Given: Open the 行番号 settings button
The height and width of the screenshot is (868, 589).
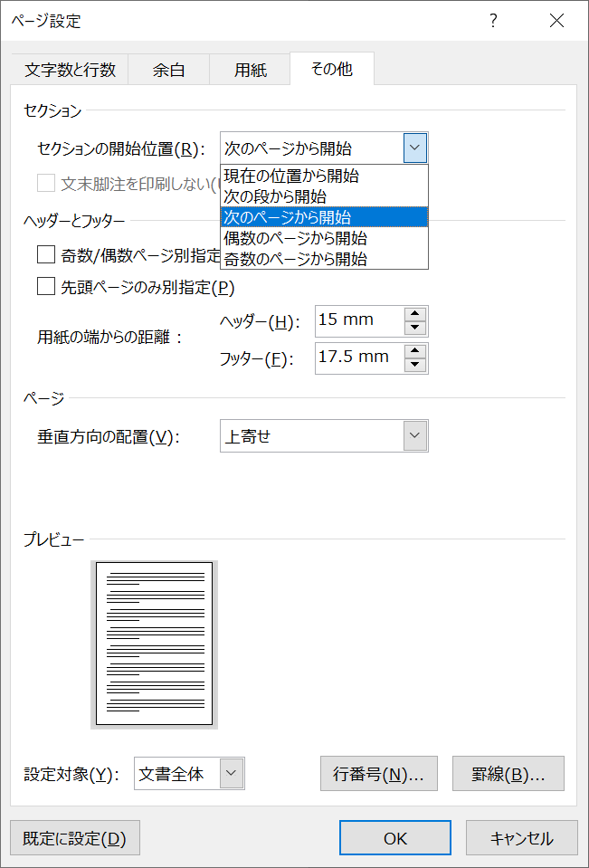Looking at the screenshot, I should [x=379, y=773].
